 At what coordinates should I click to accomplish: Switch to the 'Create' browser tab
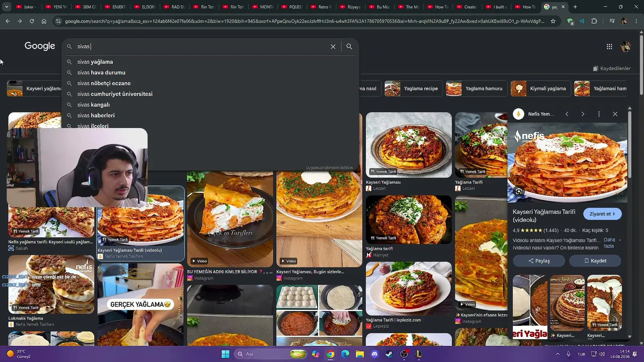(468, 7)
